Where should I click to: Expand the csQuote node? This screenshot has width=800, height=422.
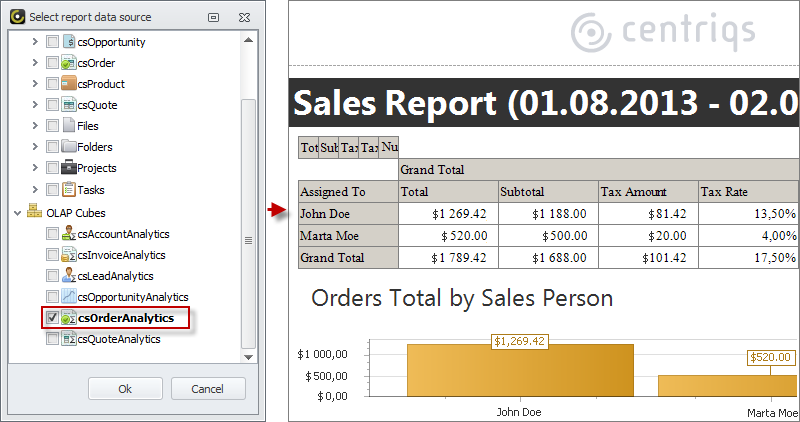click(x=35, y=104)
